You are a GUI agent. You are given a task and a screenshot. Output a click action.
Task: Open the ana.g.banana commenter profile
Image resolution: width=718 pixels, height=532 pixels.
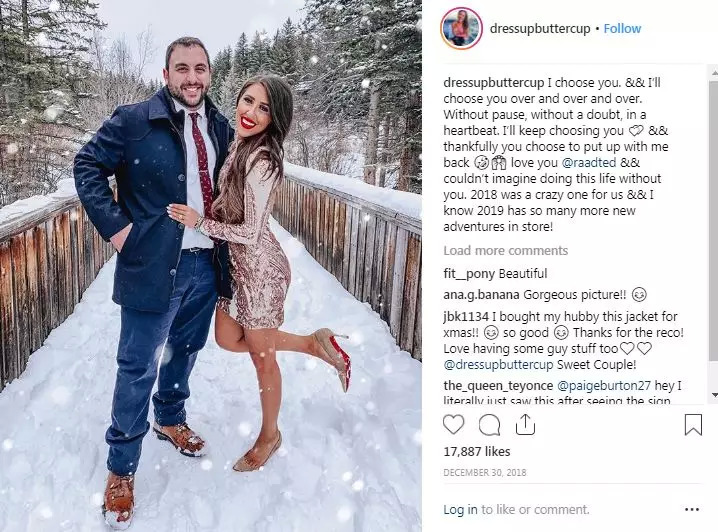point(481,294)
